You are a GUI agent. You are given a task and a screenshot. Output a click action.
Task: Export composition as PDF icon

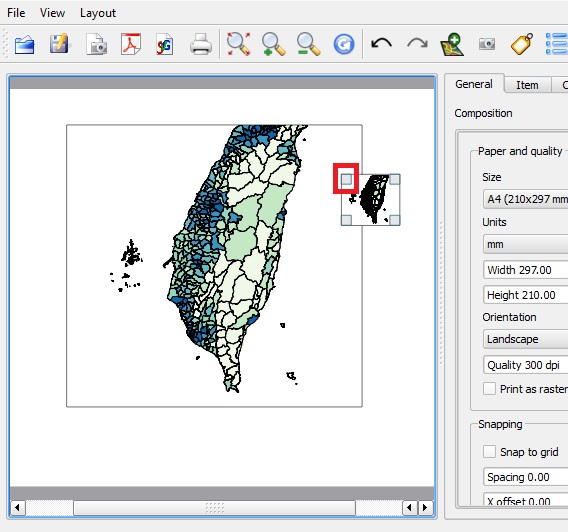(131, 44)
